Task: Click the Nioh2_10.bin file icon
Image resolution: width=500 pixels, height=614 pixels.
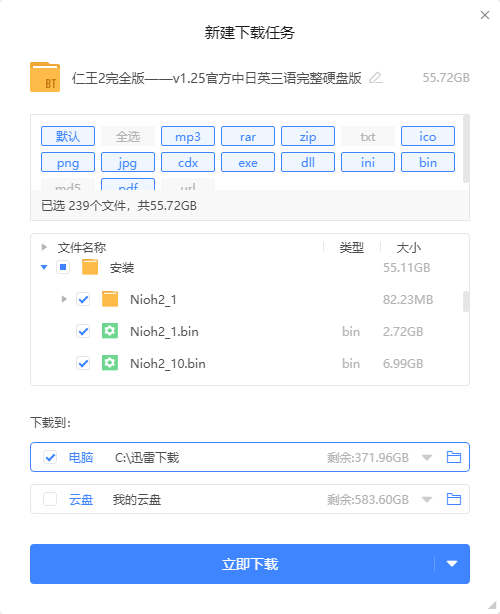Action: tap(110, 363)
